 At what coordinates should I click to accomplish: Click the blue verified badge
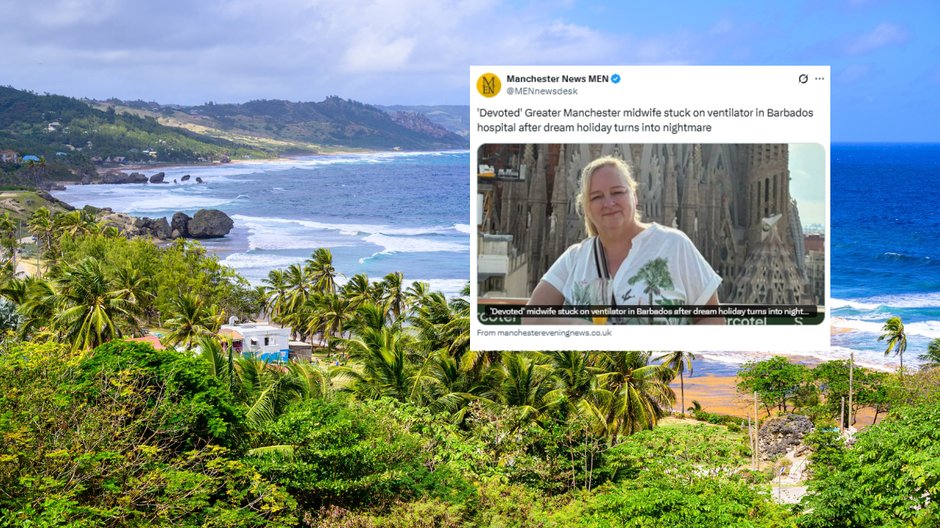[616, 79]
